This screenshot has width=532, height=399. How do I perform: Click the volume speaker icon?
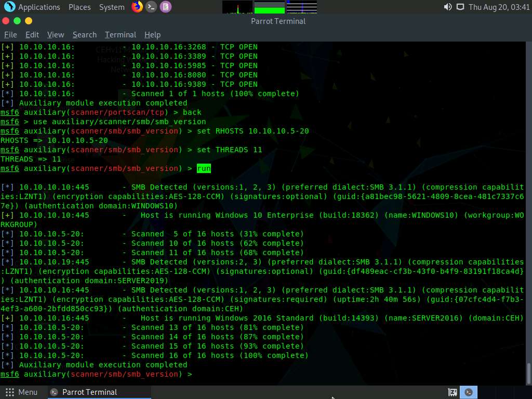(448, 7)
